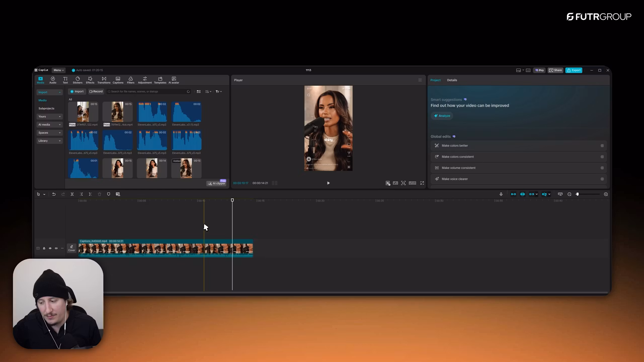
Task: Mute the video track audio
Action: coord(56,248)
